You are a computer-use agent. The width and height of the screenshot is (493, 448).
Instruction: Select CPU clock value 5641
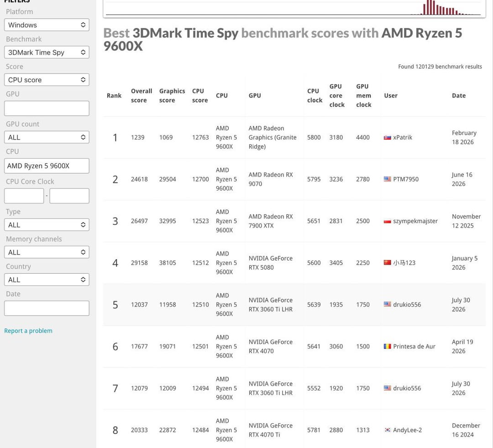point(314,346)
